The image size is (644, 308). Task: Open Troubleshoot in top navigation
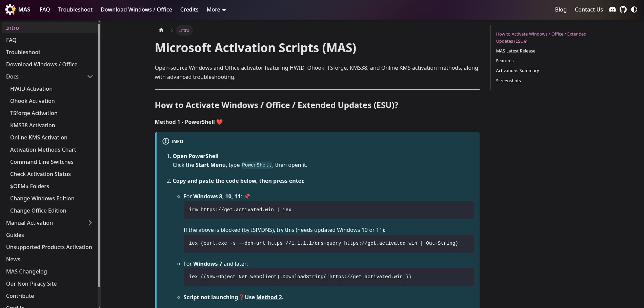[75, 9]
